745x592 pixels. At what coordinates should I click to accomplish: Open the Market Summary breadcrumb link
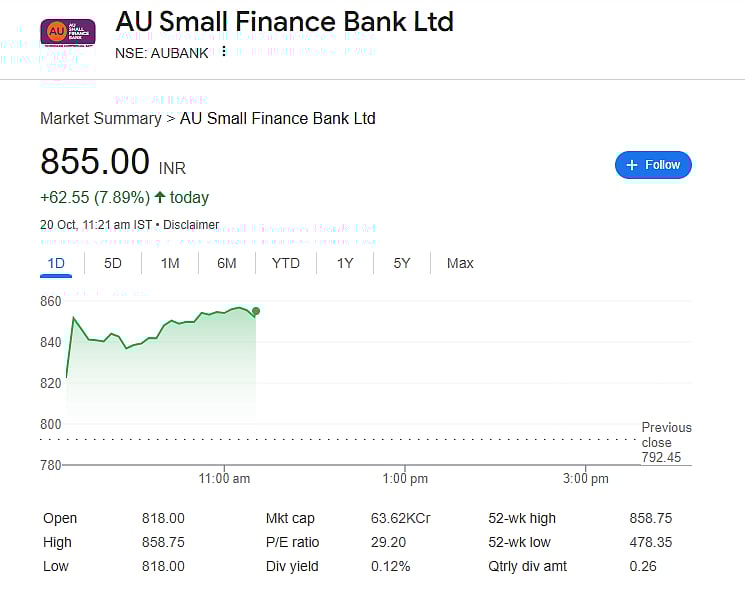click(100, 118)
